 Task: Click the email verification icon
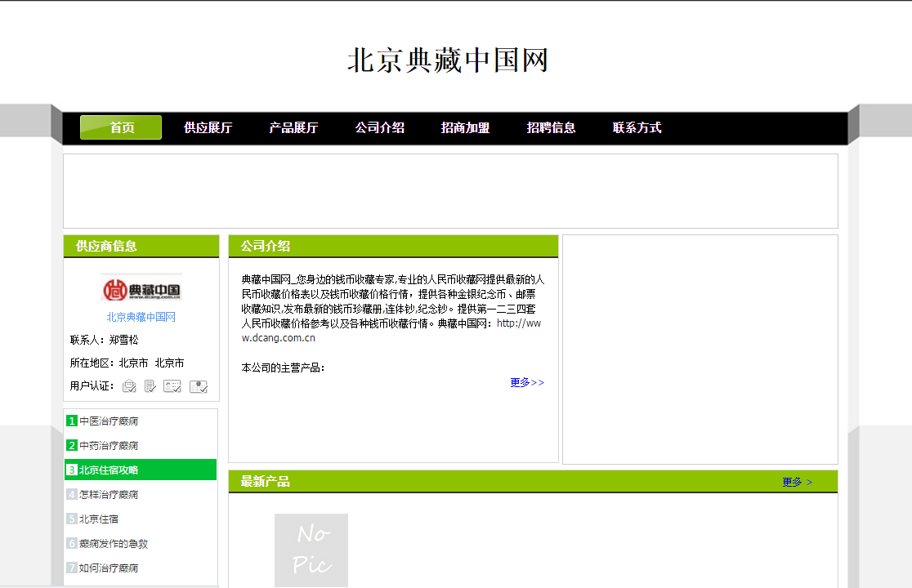(129, 386)
